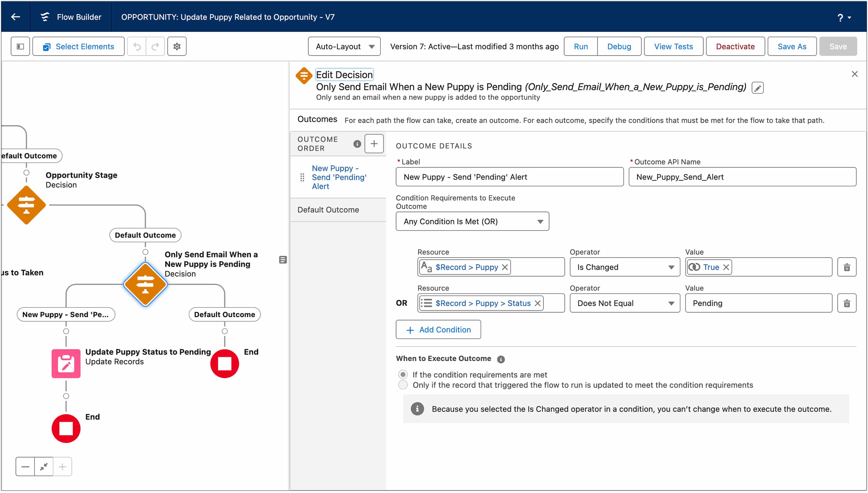The image size is (868, 493).
Task: Click the Flow Builder logo icon
Action: [x=45, y=17]
